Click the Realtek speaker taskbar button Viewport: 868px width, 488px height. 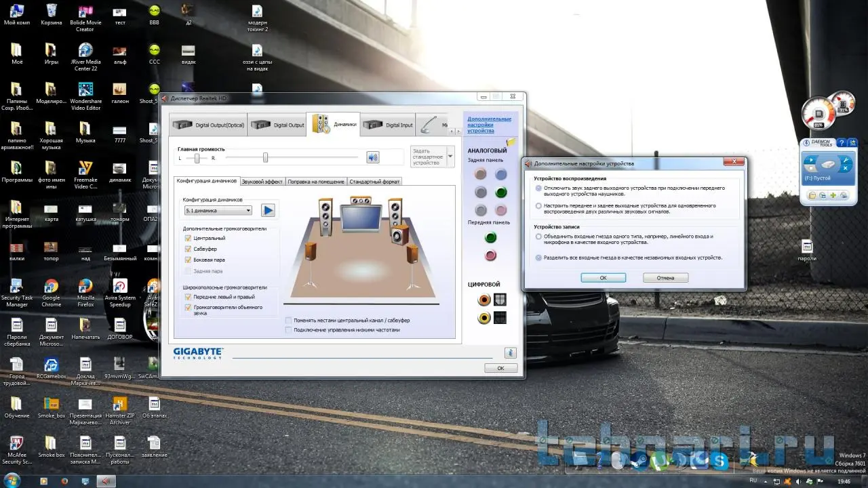click(x=104, y=481)
